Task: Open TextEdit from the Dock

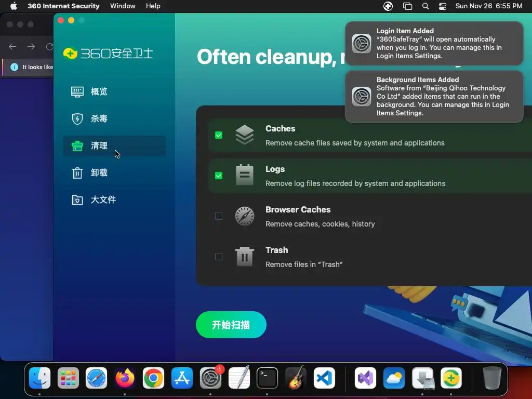Action: click(x=239, y=378)
